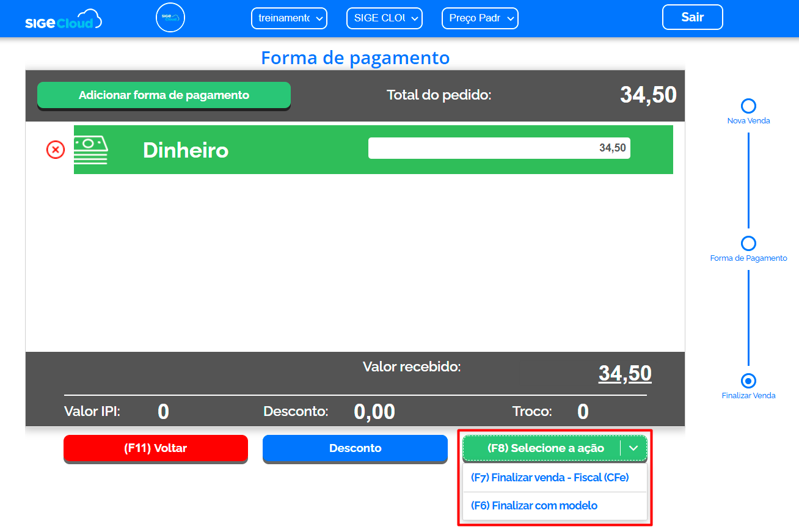
Task: Open the round SIGE Cloud profile avatar
Action: click(170, 18)
